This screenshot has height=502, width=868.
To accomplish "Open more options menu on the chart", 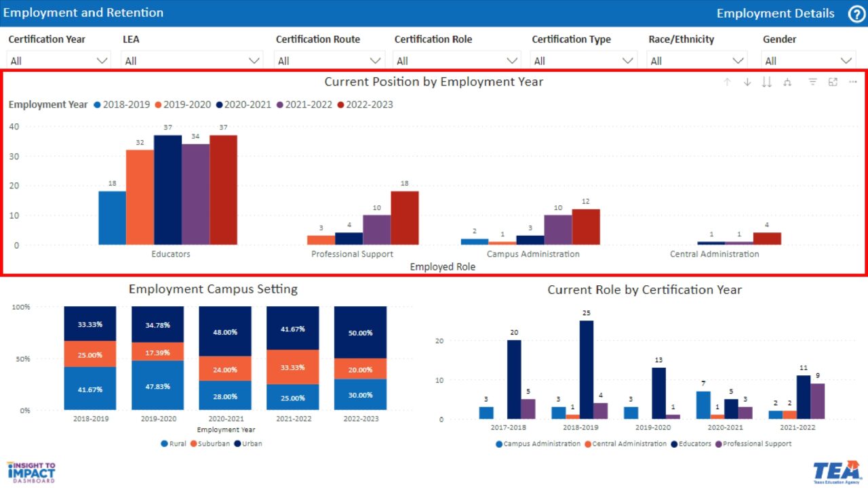I will (853, 82).
